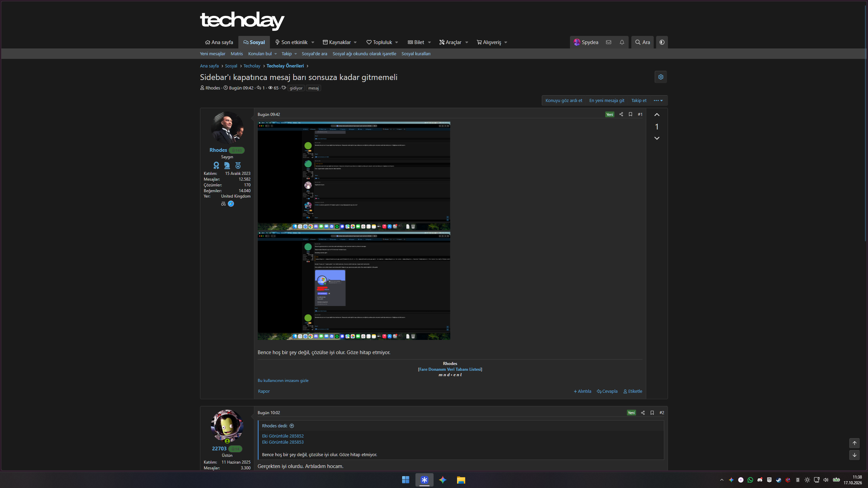This screenshot has width=868, height=488.
Task: Open the thread more-options ellipsis dropdown
Action: click(x=658, y=101)
